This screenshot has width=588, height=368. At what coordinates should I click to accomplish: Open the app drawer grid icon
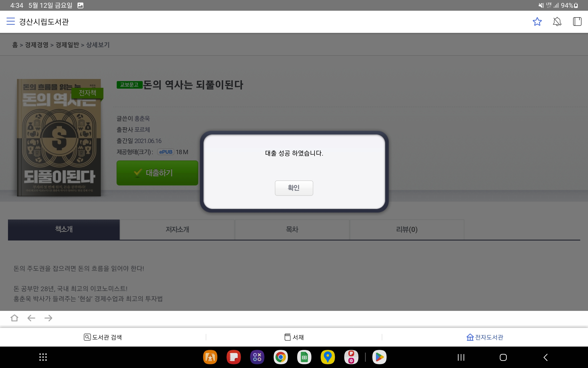43,357
